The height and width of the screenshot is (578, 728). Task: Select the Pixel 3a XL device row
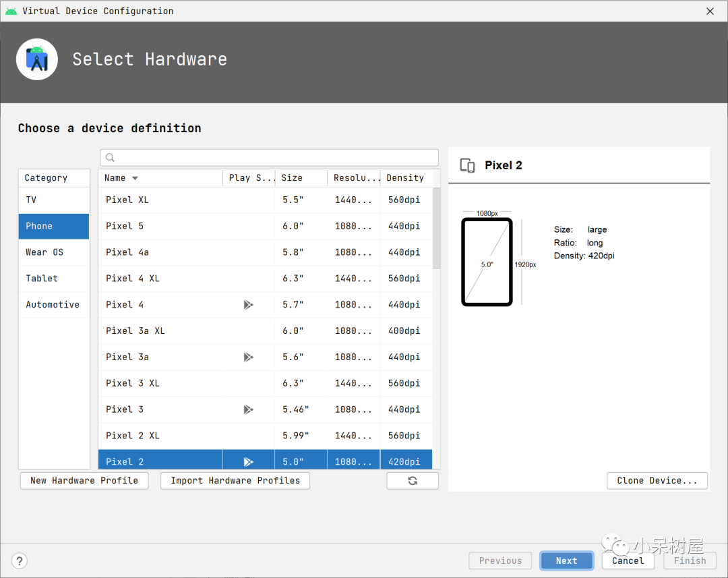265,331
